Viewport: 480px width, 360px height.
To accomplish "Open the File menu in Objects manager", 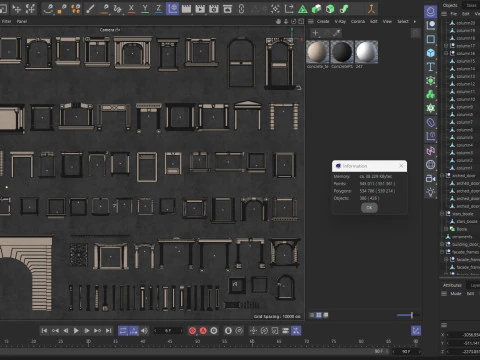I will pyautogui.click(x=454, y=14).
